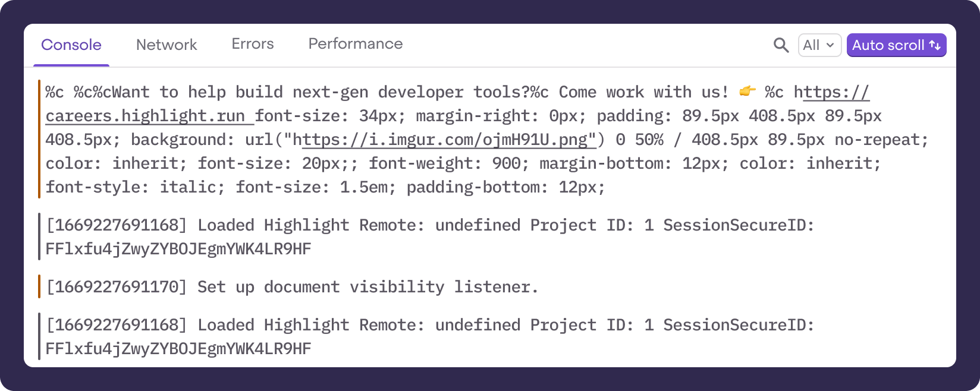
Task: Click the timestamp [1669227691170]
Action: [117, 287]
